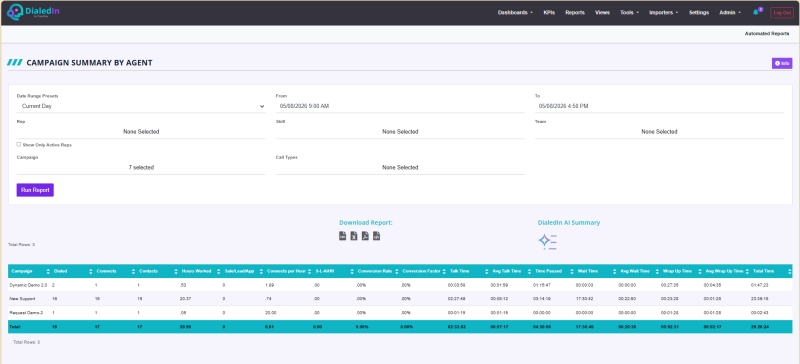
Task: Click Total Time value 29:26:24
Action: point(760,327)
